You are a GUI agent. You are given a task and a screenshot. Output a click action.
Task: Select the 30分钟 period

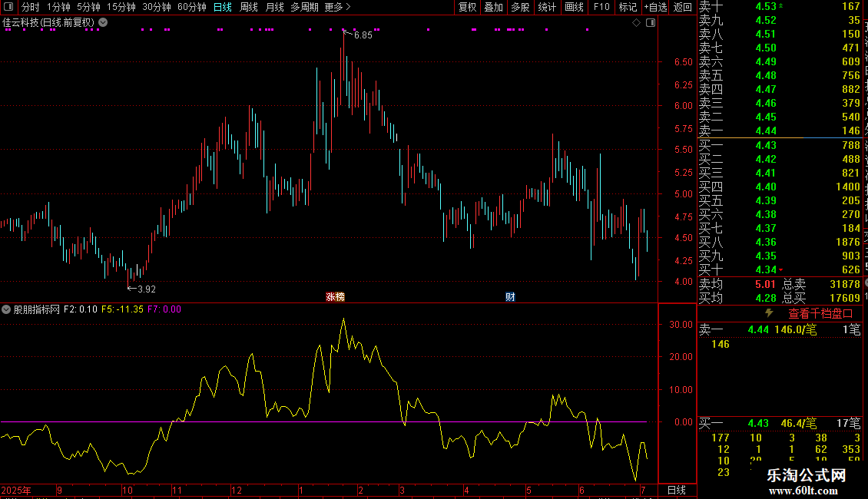click(156, 7)
